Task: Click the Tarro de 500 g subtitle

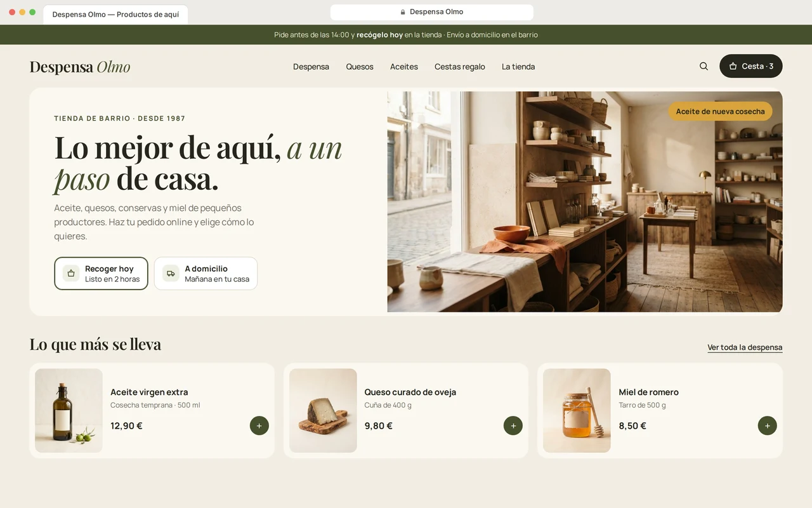Action: (x=642, y=405)
